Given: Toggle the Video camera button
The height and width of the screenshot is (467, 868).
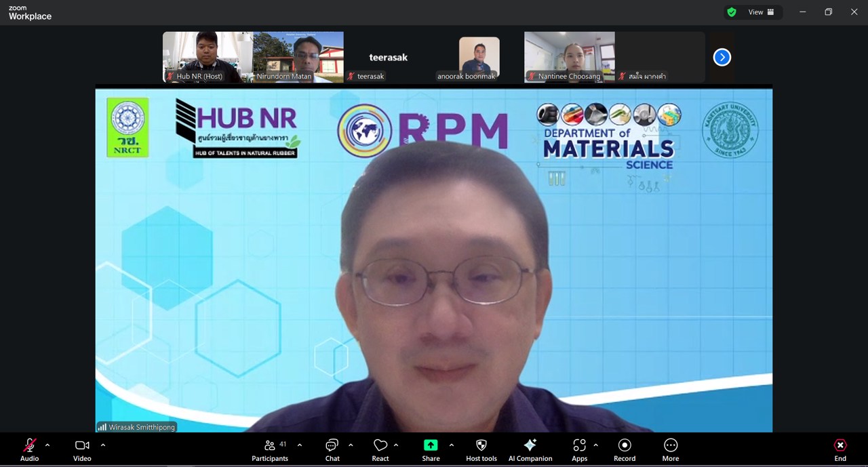Looking at the screenshot, I should tap(82, 449).
